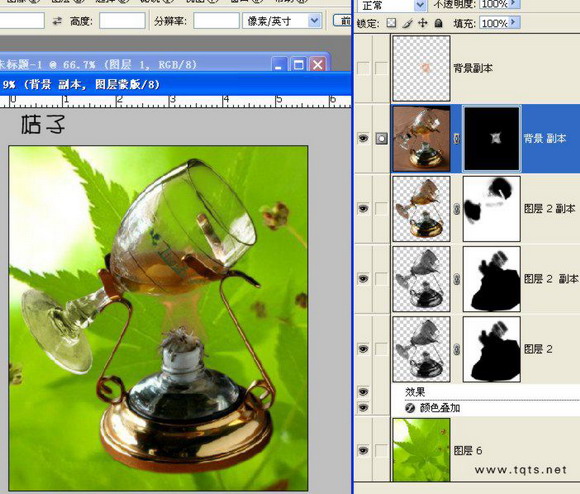
Task: Expand the 填充 fill percentage slider arrow
Action: (x=514, y=23)
